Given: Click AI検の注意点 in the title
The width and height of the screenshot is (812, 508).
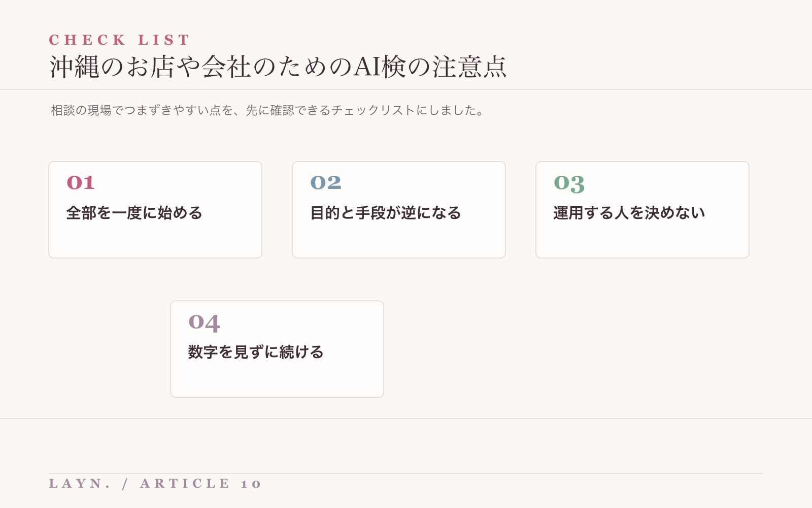Looking at the screenshot, I should point(430,67).
